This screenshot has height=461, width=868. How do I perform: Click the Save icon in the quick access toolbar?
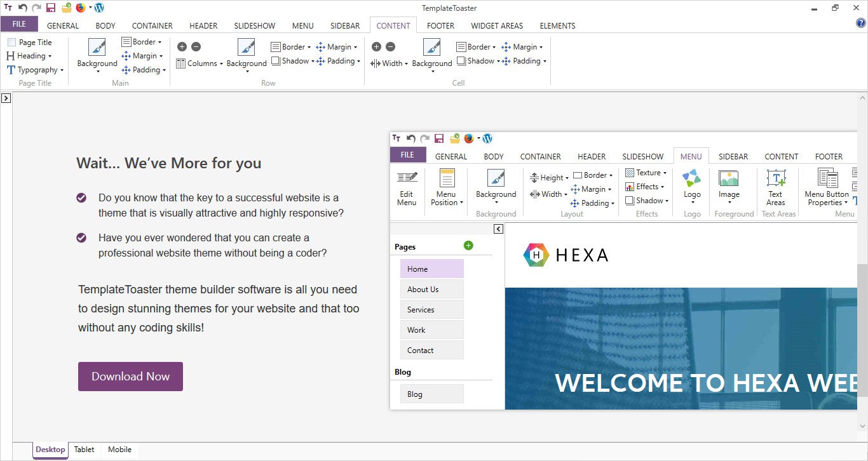tap(51, 8)
